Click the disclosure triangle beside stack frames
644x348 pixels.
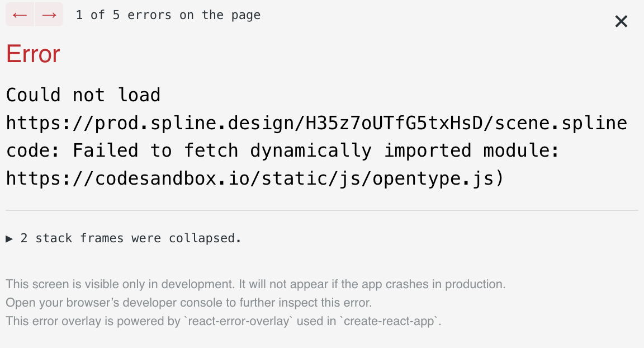click(x=9, y=238)
